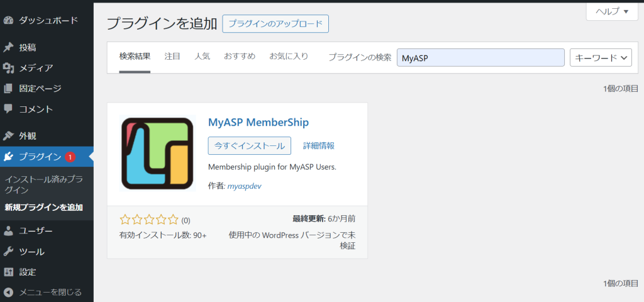Click the プラグインのアップロード button
The height and width of the screenshot is (302, 644).
pyautogui.click(x=275, y=24)
